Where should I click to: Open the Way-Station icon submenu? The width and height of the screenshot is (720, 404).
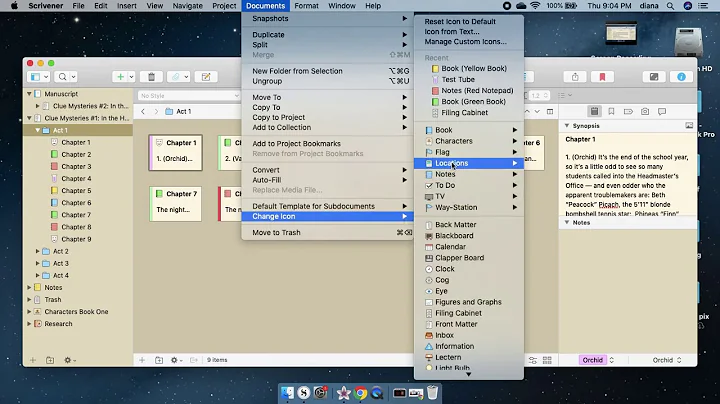tap(469, 207)
